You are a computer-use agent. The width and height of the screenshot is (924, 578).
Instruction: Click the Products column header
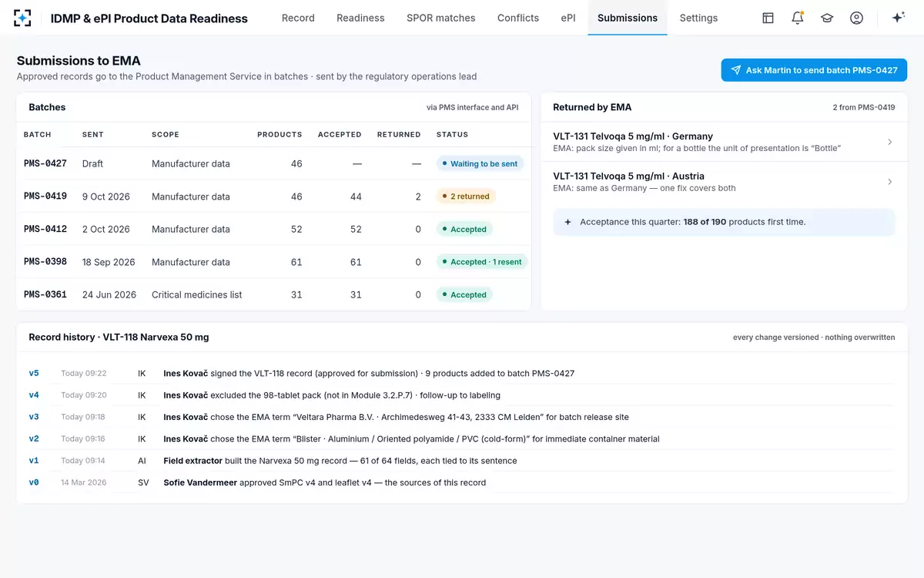point(280,134)
